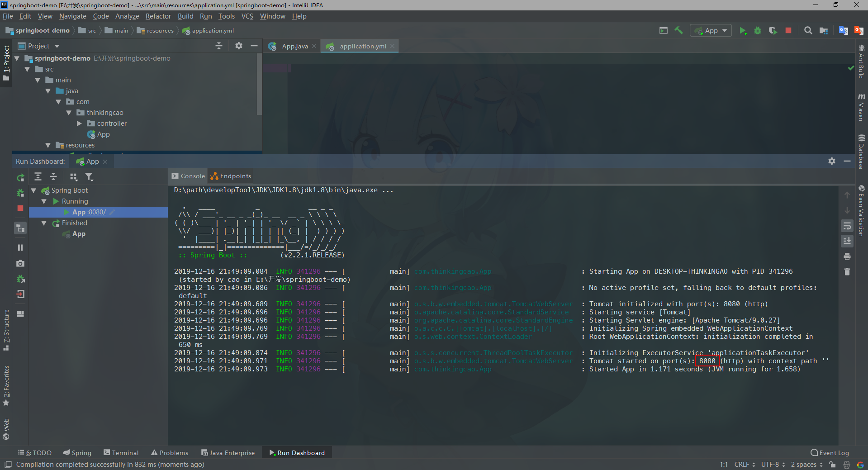This screenshot has height=470, width=868.
Task: Click the Run Anything icon left of the hammer
Action: click(664, 30)
